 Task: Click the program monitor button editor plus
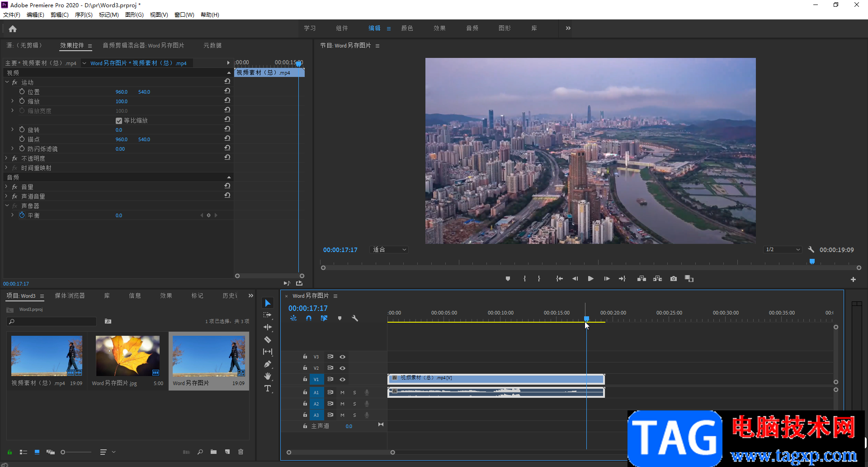coord(853,280)
